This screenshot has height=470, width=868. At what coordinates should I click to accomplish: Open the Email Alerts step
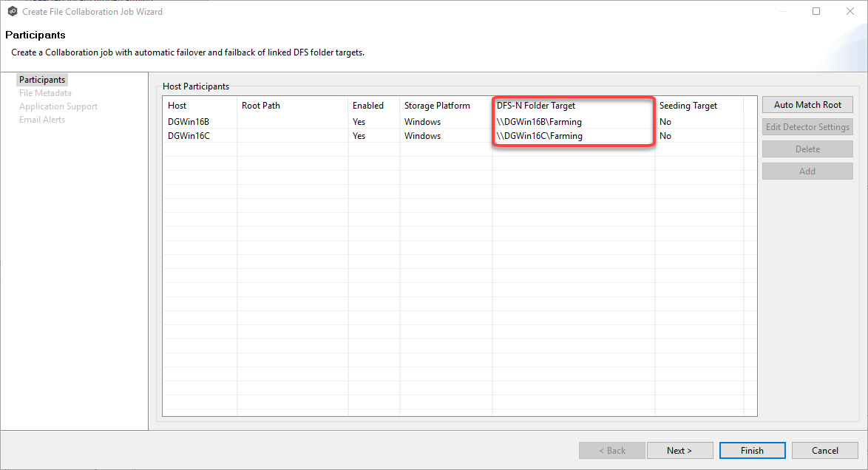(x=42, y=119)
